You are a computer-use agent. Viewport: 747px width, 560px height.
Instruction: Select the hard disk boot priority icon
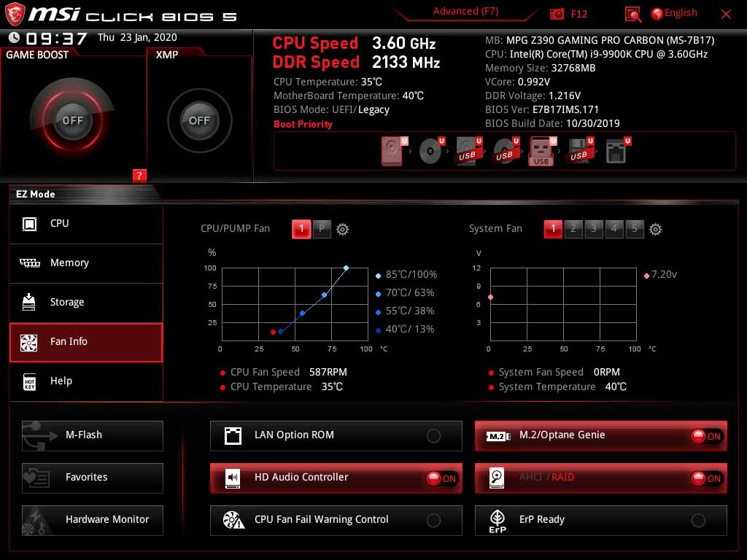[x=392, y=151]
